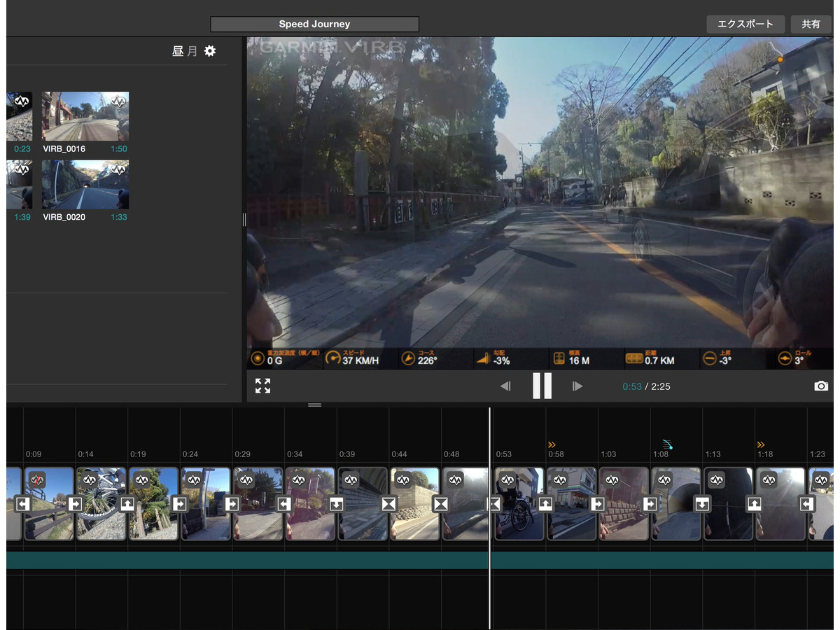Click the orange speed marker above 1:18
The height and width of the screenshot is (630, 840).
point(761,444)
